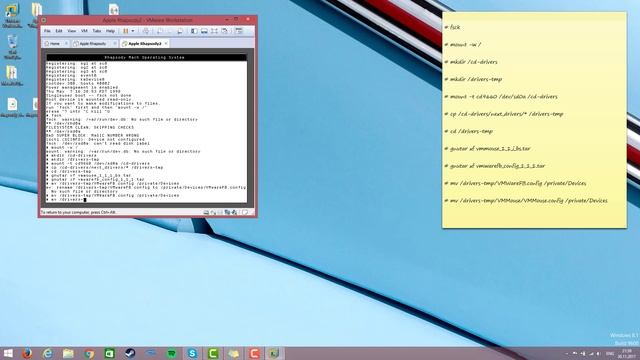Open the Sticky Notes taskbar icon
The image size is (640, 360).
coord(233,353)
